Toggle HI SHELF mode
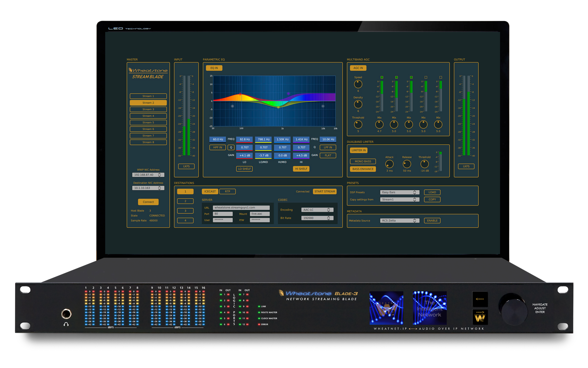 301,169
